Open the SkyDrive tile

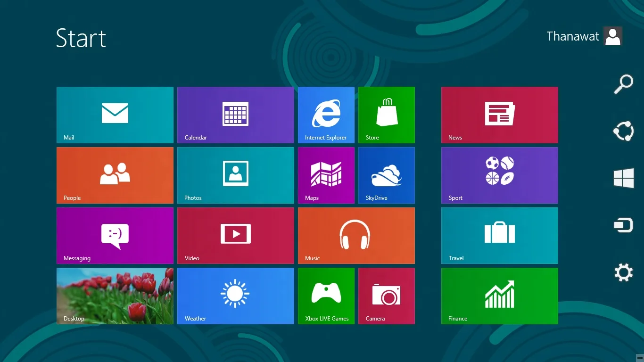[x=387, y=175]
